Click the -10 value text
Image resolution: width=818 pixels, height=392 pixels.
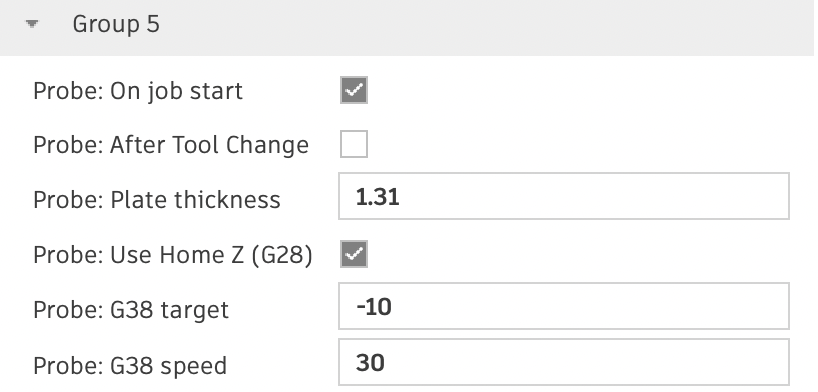coord(374,307)
